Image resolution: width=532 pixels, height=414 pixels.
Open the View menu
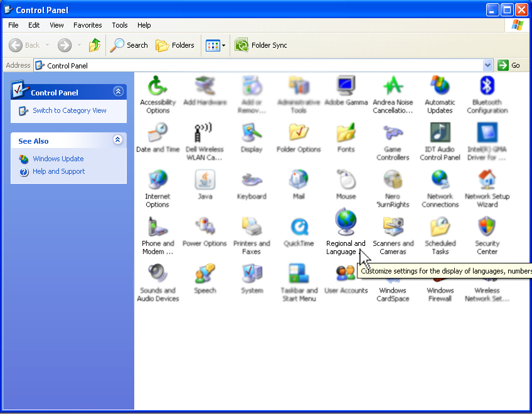coord(56,25)
